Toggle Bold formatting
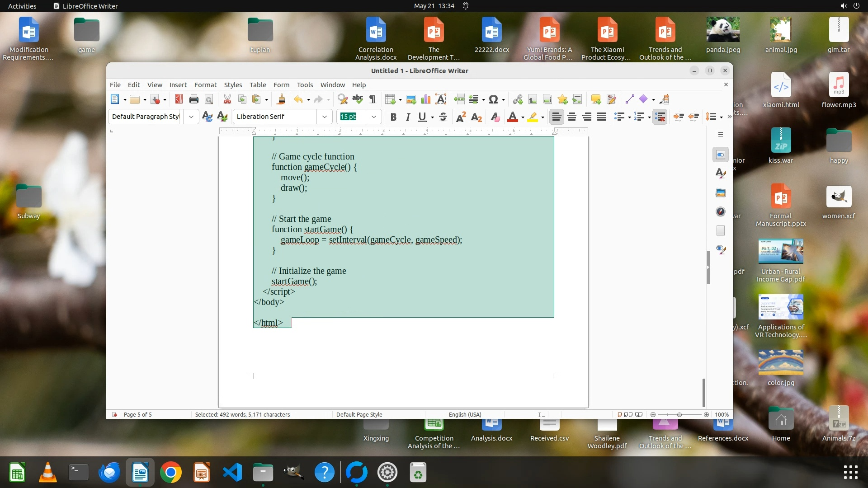This screenshot has width=868, height=488. [393, 117]
